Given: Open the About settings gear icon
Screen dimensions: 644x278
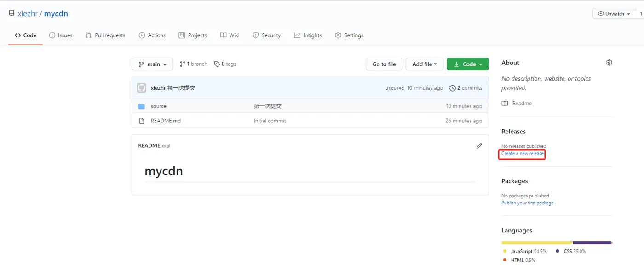Looking at the screenshot, I should (x=609, y=63).
